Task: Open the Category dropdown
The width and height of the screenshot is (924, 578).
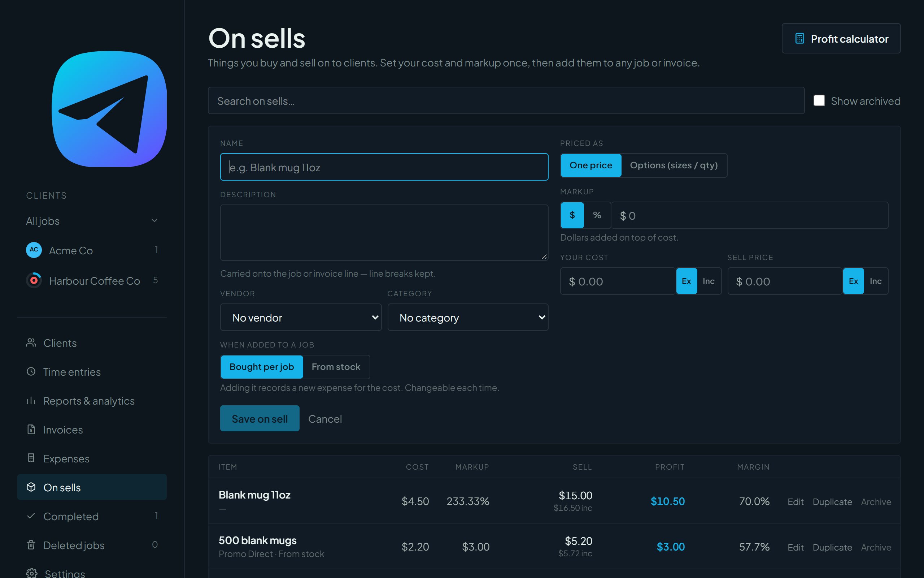Action: click(x=468, y=317)
